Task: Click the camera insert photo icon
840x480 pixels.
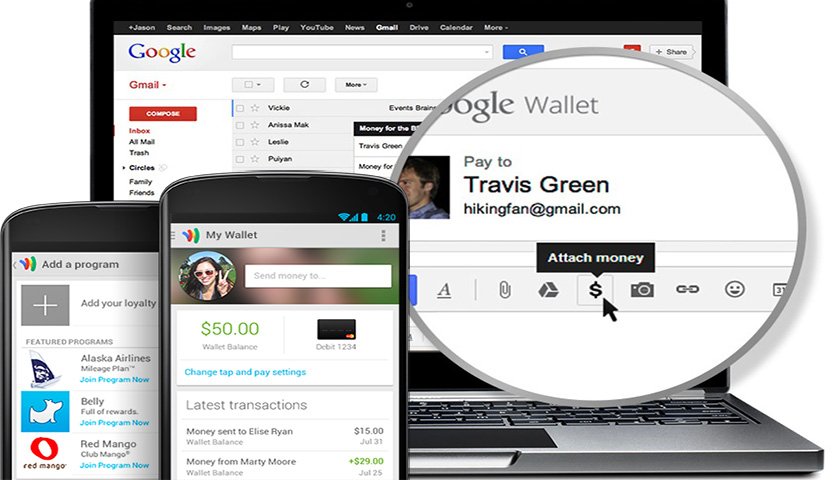Action: point(642,290)
